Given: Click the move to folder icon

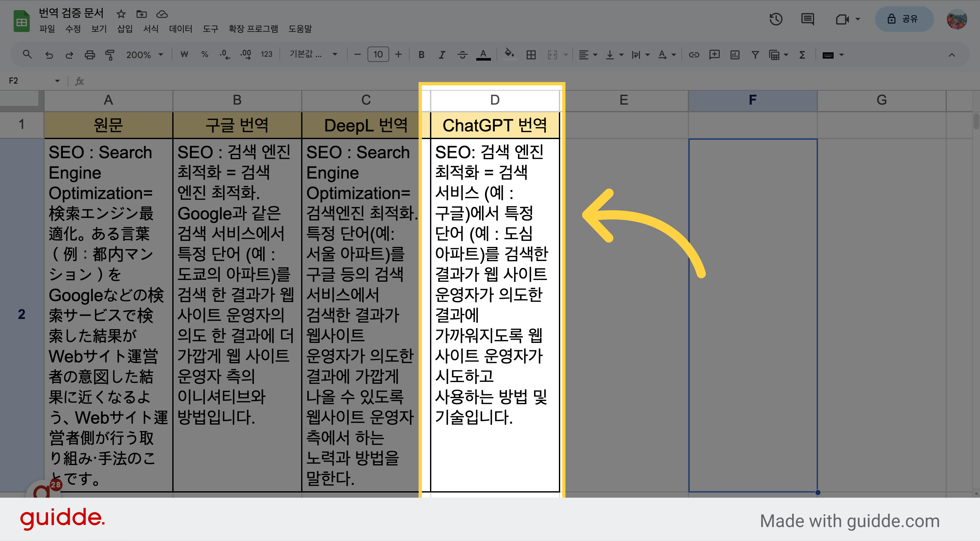Looking at the screenshot, I should click(142, 14).
